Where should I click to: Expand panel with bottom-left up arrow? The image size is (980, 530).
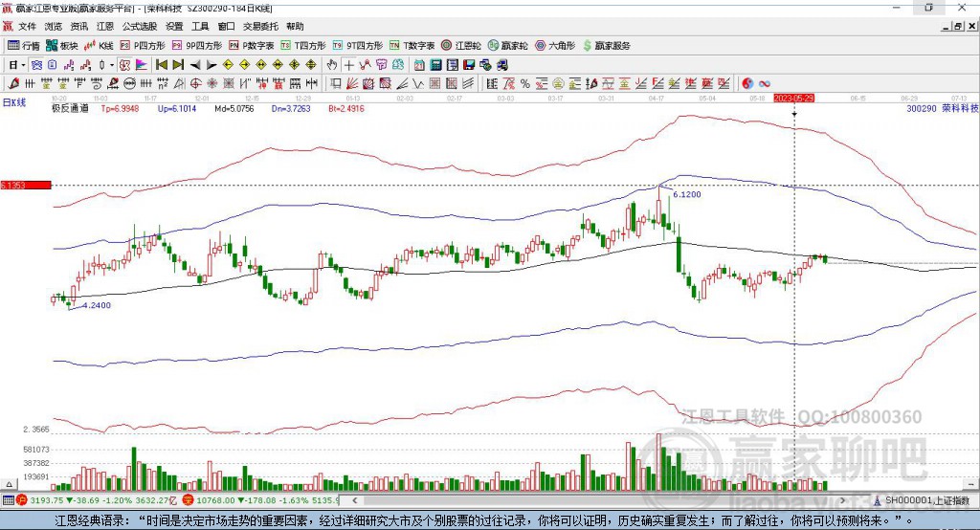pos(9,484)
